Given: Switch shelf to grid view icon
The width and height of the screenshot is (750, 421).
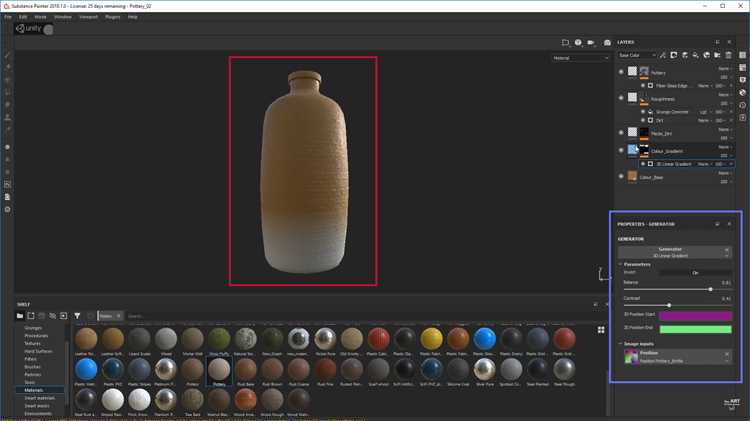Looking at the screenshot, I should pyautogui.click(x=601, y=330).
